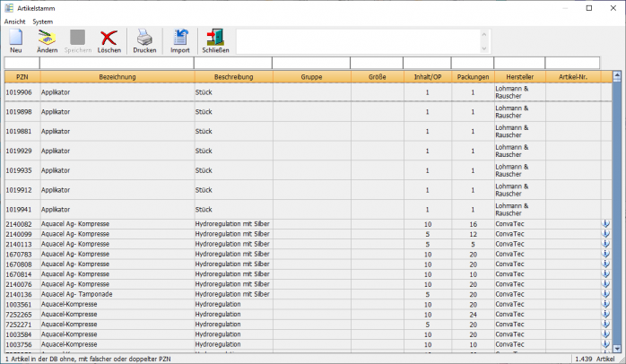Open the Import function
Image resolution: width=626 pixels, height=364 pixels.
(x=180, y=41)
